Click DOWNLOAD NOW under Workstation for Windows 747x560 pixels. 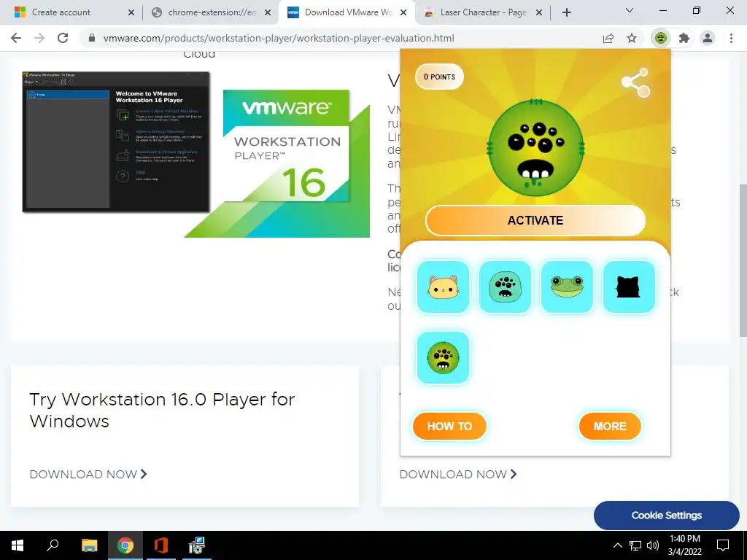tap(88, 474)
